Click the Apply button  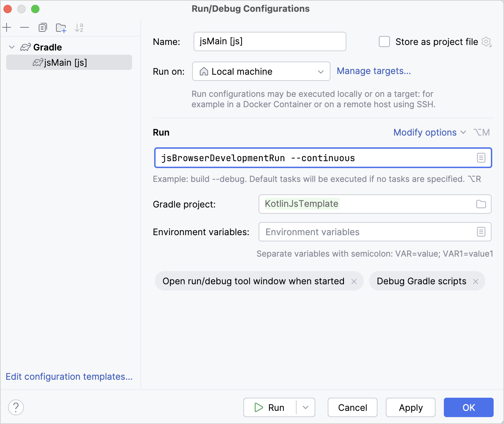pos(411,407)
